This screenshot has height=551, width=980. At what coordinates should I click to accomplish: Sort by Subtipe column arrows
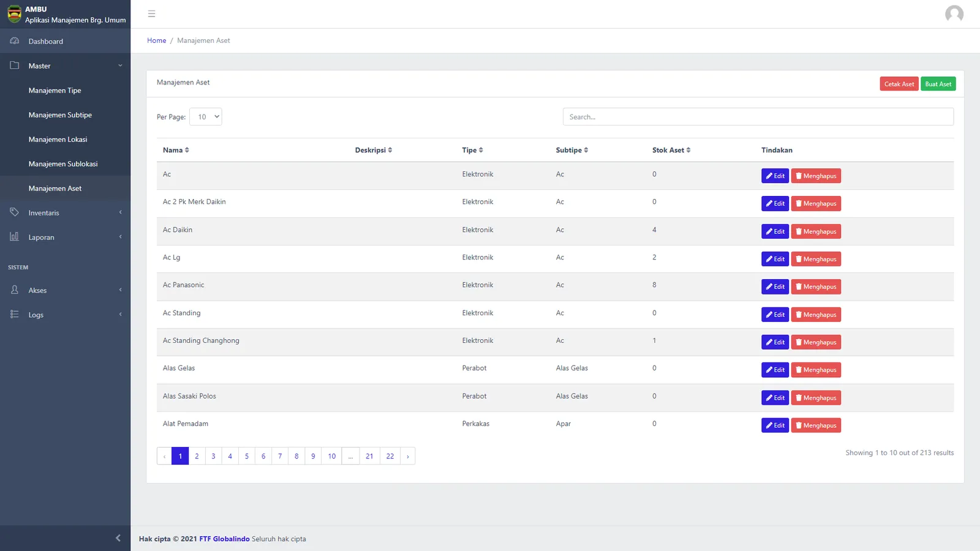click(586, 150)
